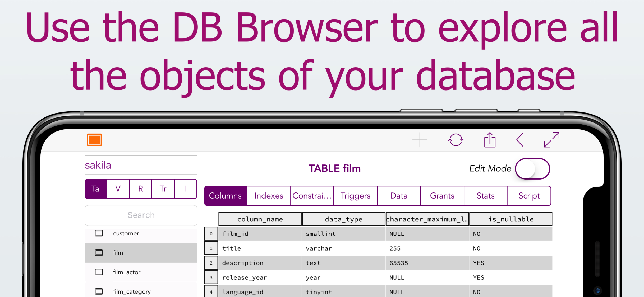This screenshot has height=297, width=644.
Task: Select the customer table in list
Action: click(141, 233)
